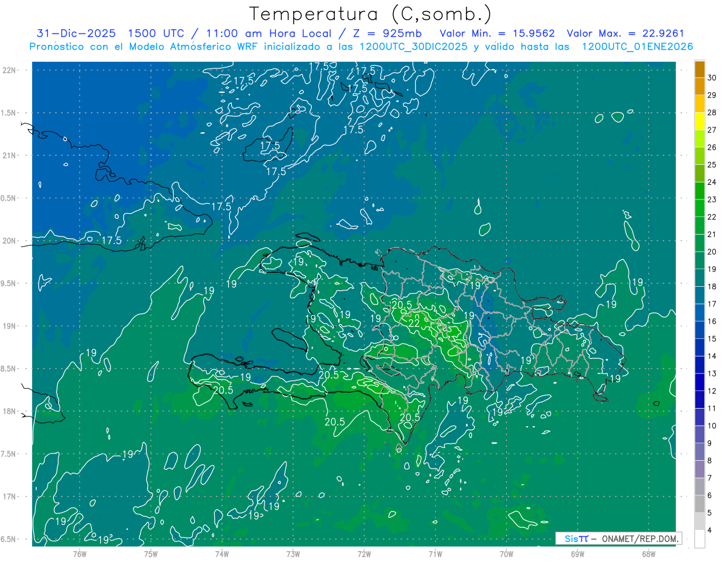Click the date '31-Dic-2025' in header
This screenshot has width=728, height=562.
coord(76,33)
